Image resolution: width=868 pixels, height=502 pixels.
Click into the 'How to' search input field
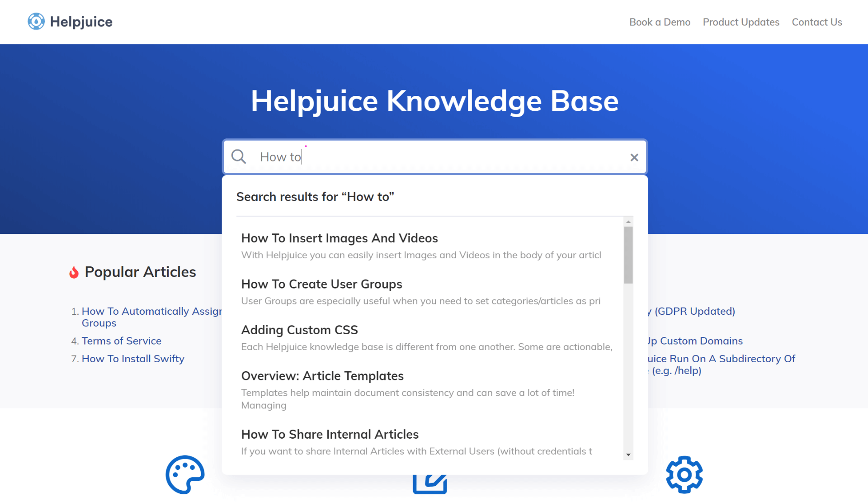[434, 156]
